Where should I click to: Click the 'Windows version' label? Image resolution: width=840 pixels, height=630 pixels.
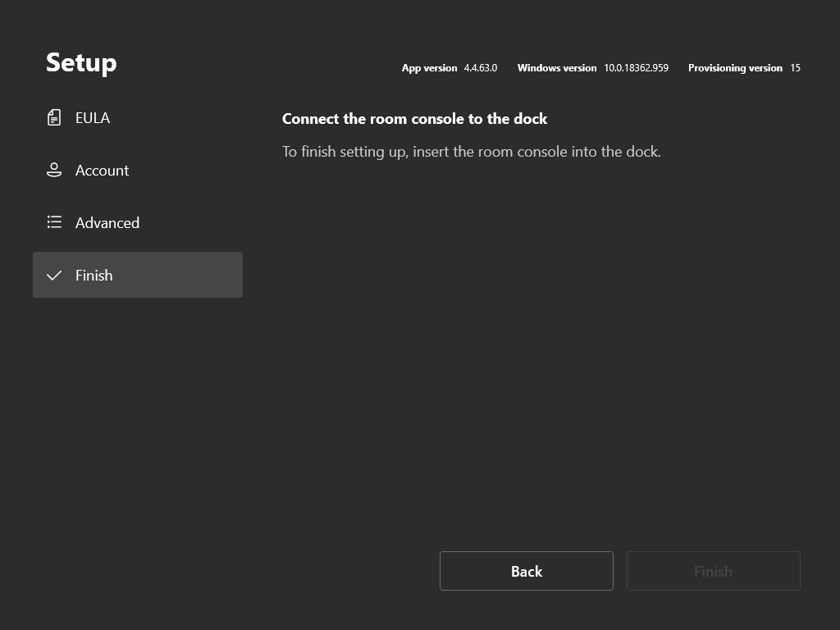pos(557,68)
